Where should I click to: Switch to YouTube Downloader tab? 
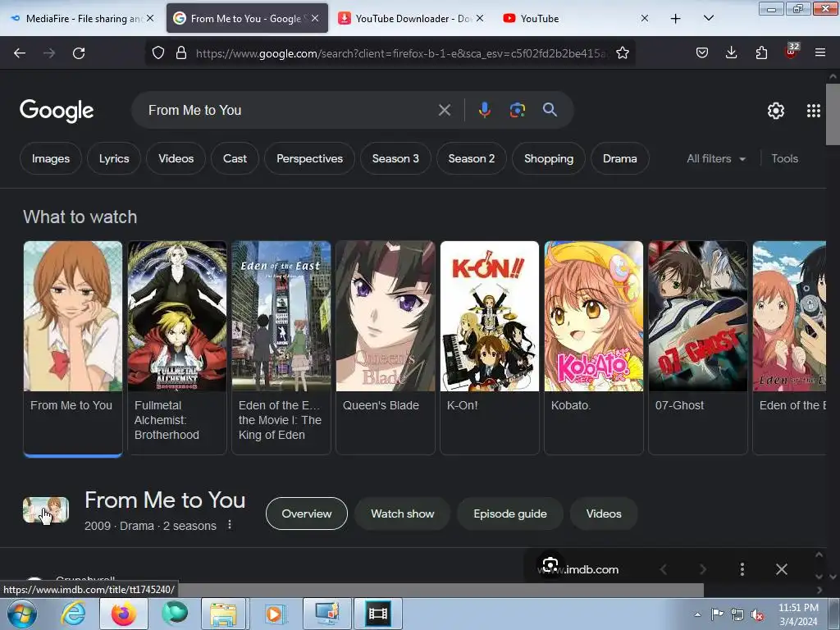(410, 18)
